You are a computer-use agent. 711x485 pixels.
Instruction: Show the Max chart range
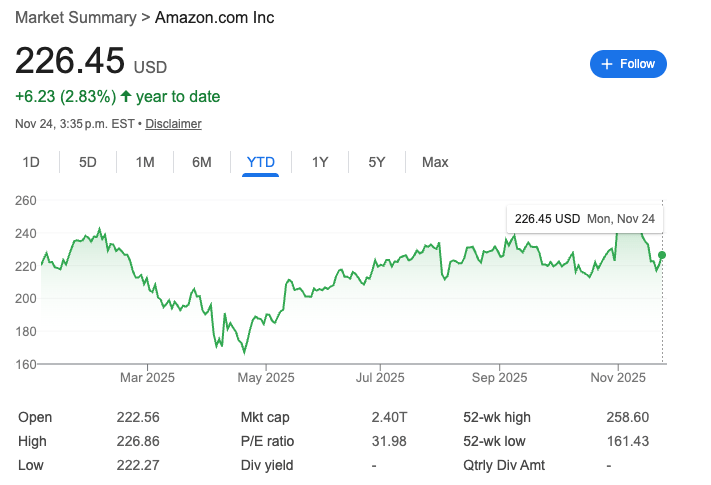coord(435,162)
